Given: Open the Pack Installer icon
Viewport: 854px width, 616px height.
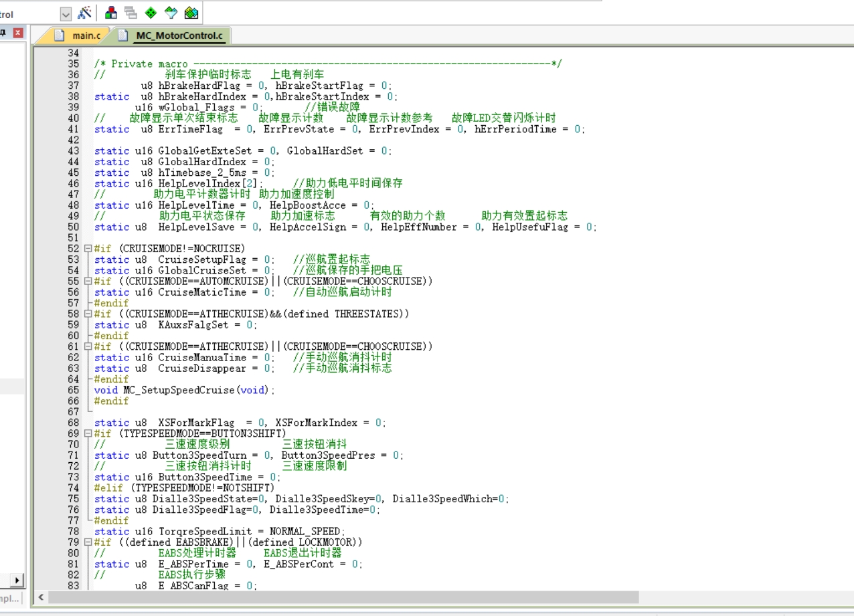Looking at the screenshot, I should 191,13.
